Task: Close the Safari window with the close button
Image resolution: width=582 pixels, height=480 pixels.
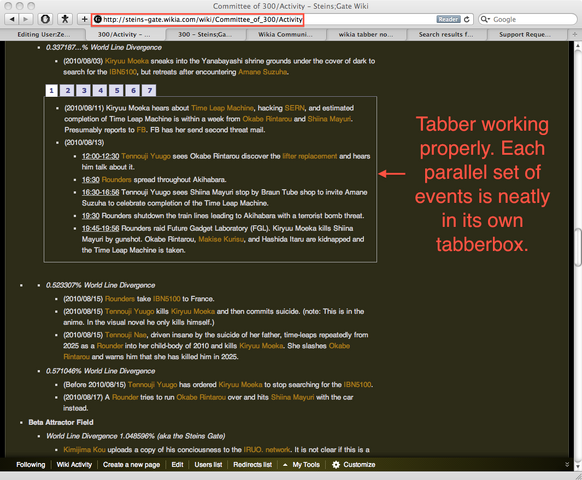Action: tap(8, 6)
